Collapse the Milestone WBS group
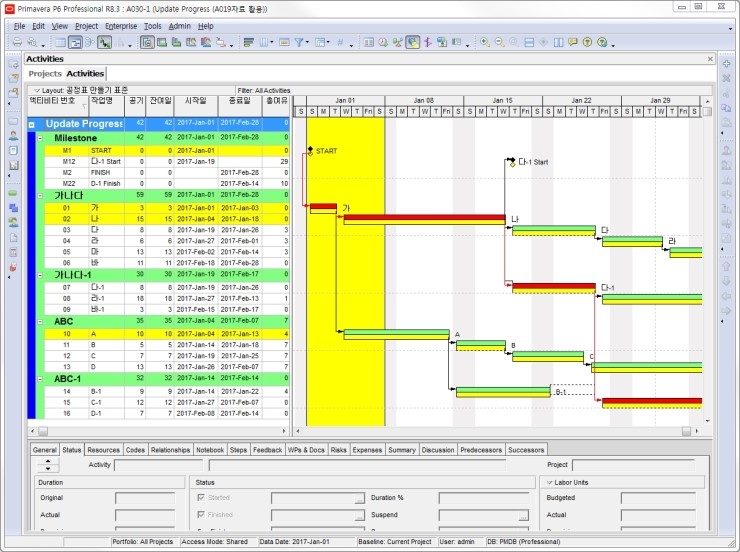740x552 pixels. [x=40, y=137]
